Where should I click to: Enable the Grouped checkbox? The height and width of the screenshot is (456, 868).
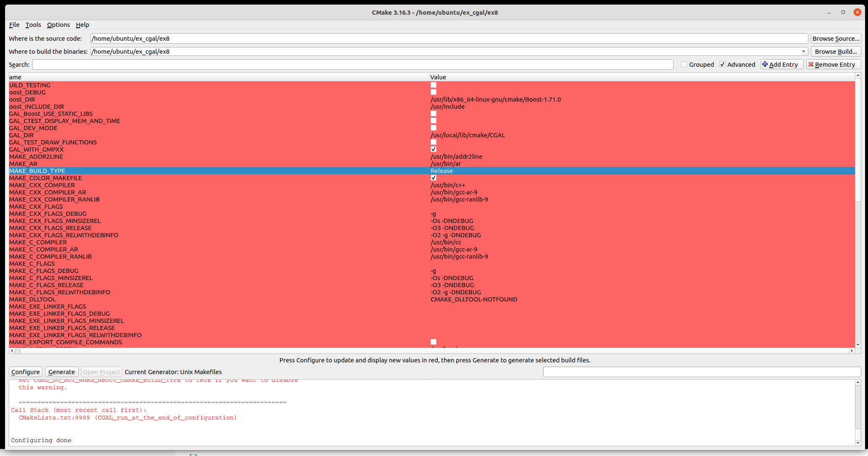(684, 64)
